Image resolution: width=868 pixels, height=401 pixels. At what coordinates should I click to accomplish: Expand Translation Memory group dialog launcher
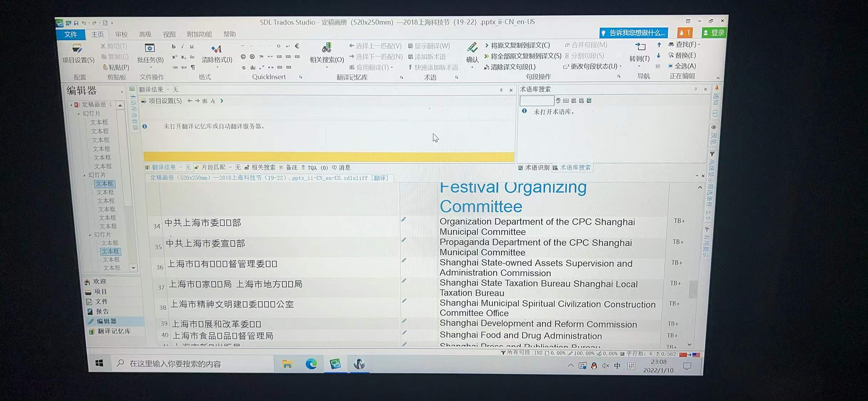[x=402, y=77]
